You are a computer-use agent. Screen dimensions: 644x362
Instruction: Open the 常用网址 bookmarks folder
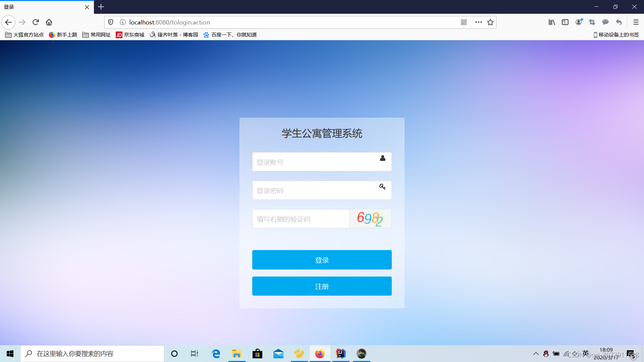[97, 35]
